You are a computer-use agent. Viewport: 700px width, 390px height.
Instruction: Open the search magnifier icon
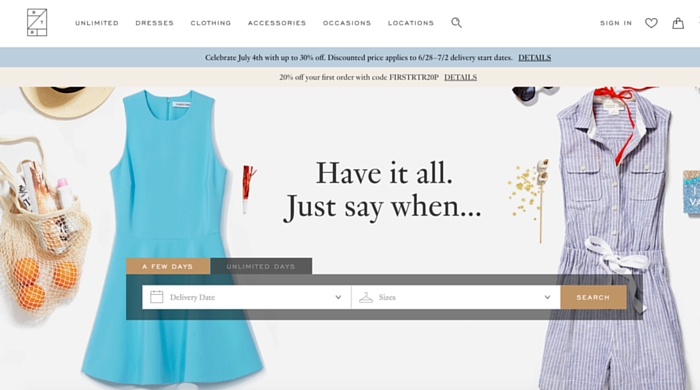(x=456, y=23)
